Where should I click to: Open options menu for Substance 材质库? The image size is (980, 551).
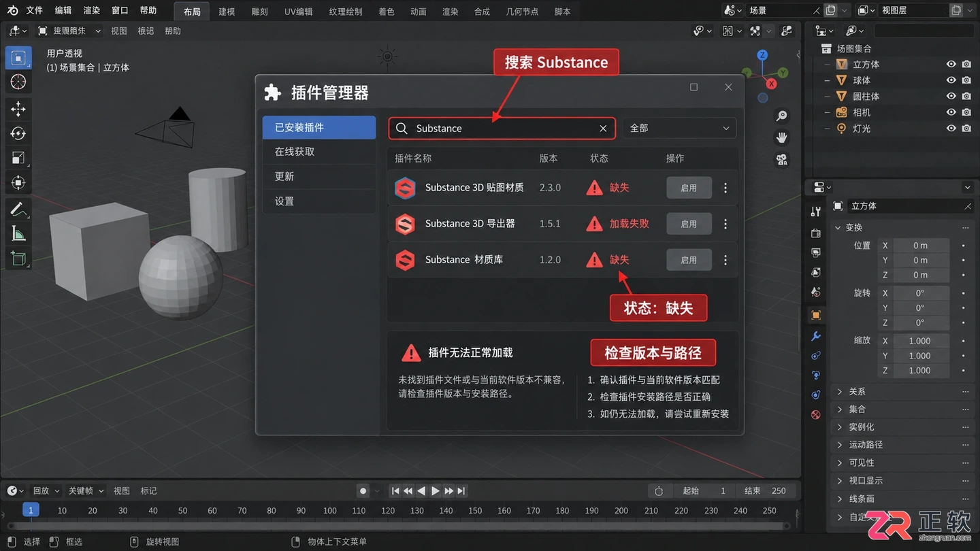coord(725,260)
